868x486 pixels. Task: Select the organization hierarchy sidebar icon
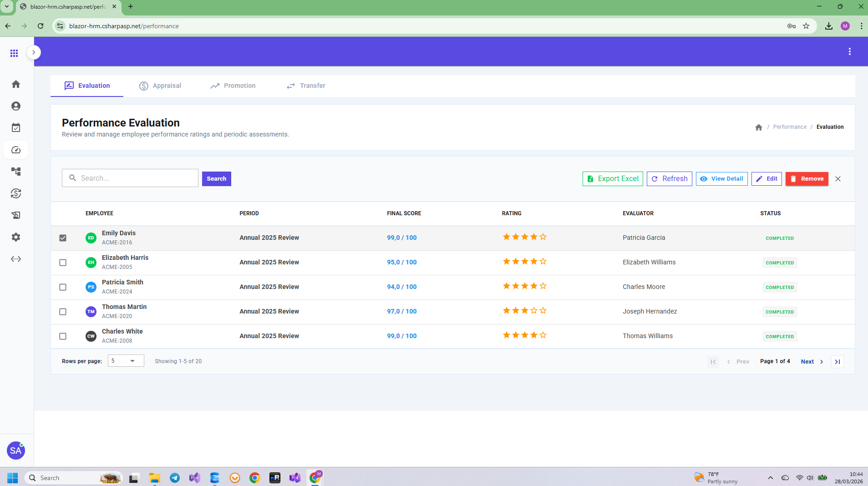click(16, 172)
